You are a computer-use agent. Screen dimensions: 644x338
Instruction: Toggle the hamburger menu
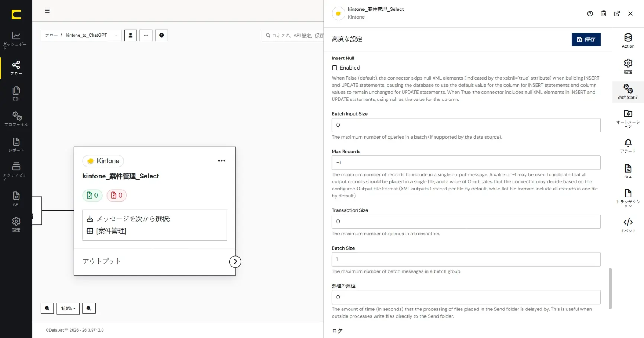[47, 11]
